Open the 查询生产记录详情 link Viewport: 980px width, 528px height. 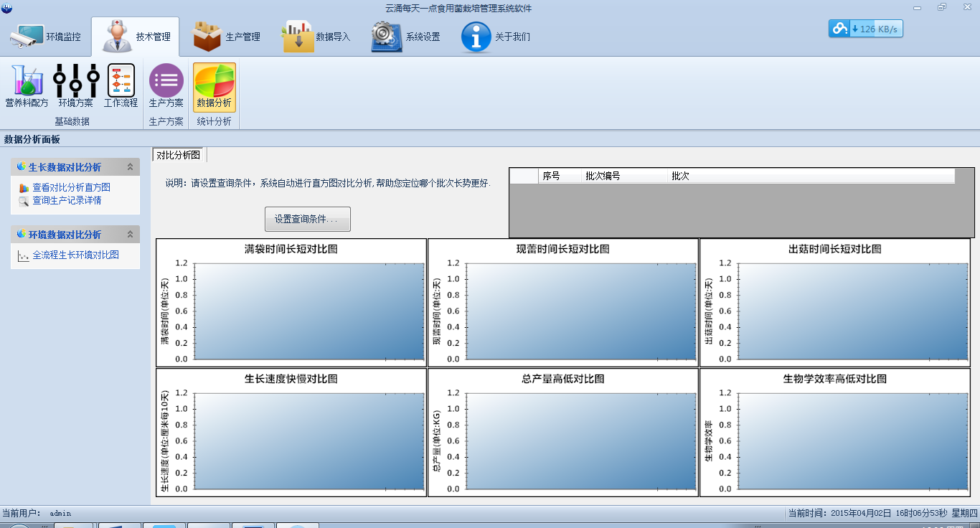coord(67,200)
